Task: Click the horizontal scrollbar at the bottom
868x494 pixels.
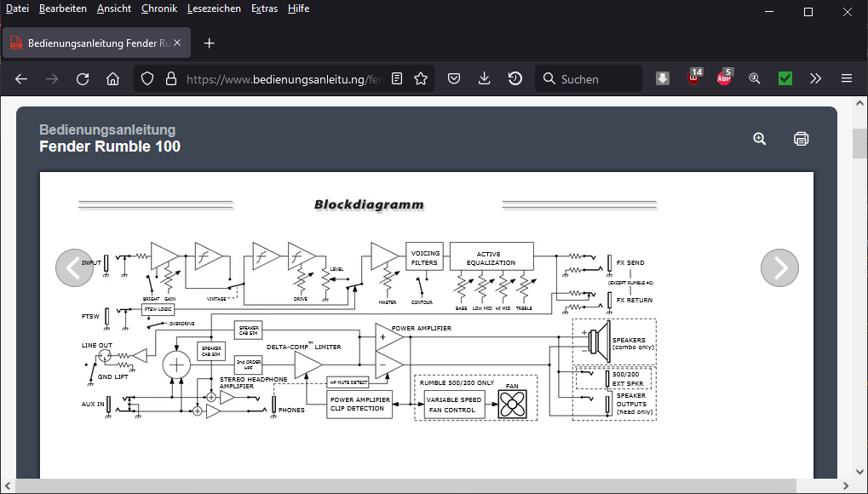Action: tap(405, 485)
